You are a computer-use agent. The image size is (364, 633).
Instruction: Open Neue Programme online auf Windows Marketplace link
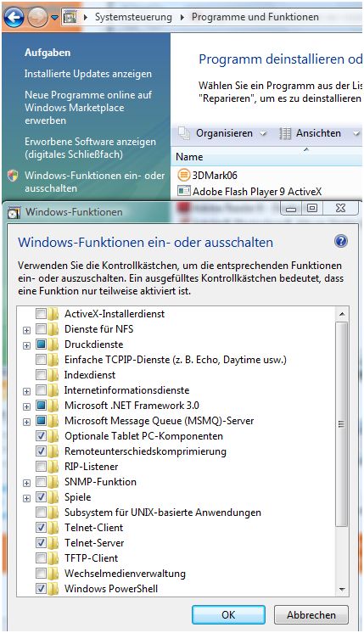tap(88, 108)
